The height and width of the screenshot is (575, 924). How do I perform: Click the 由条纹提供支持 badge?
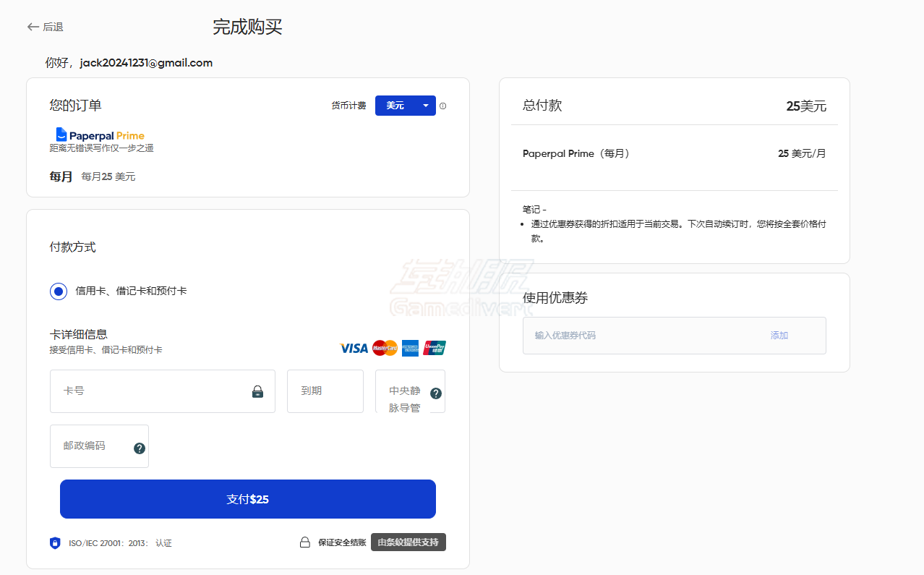tap(408, 542)
